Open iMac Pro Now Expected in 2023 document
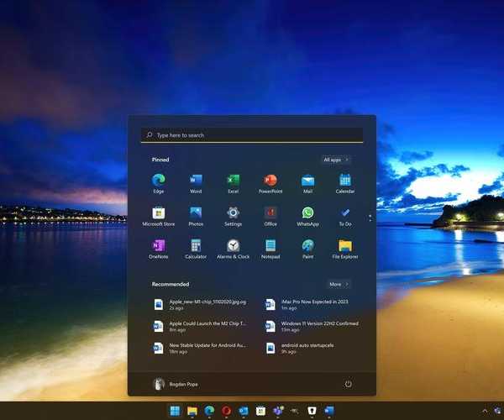Viewport: 504px width, 420px height. pos(307,304)
